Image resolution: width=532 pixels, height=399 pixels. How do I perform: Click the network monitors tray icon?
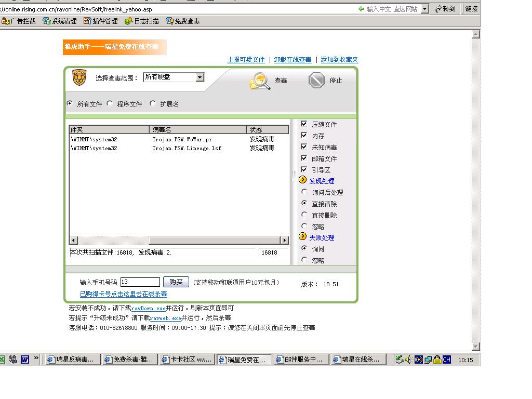click(x=428, y=360)
